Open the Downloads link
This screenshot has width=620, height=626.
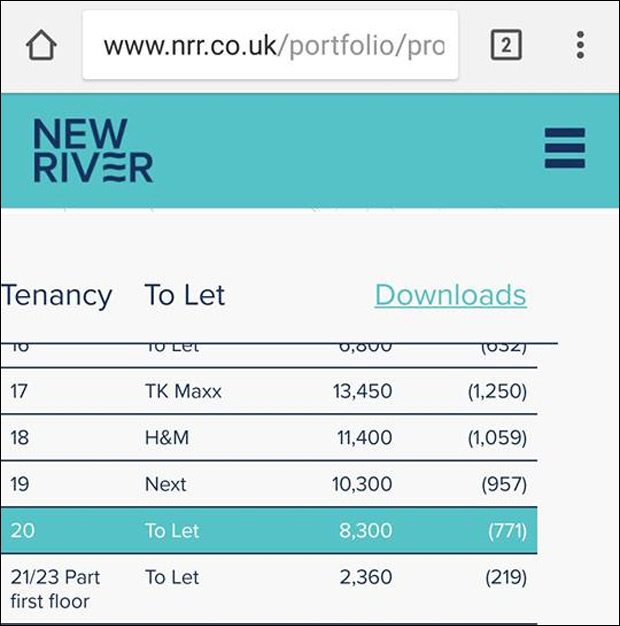[450, 295]
